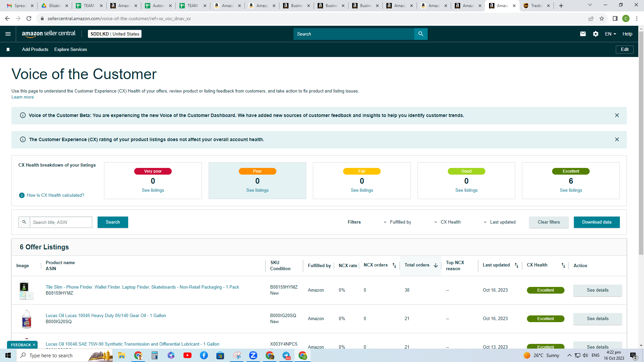This screenshot has width=644, height=362.
Task: Open the browser side panel icon
Action: (x=615, y=18)
